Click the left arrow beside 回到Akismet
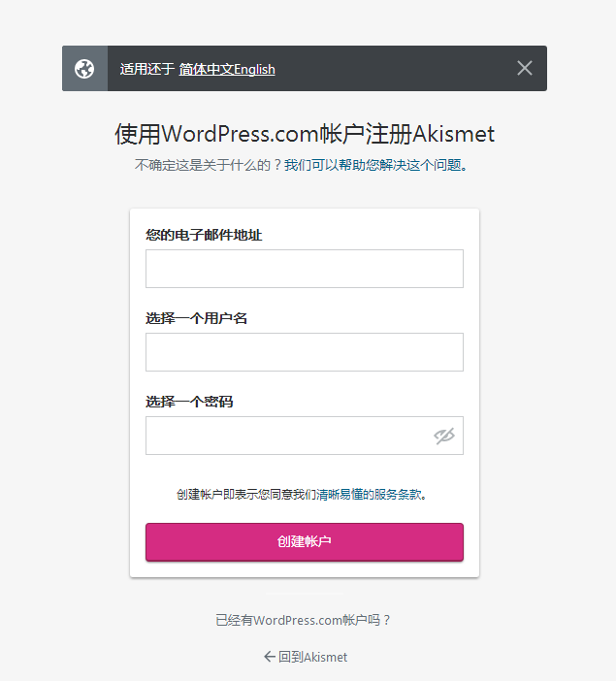This screenshot has width=616, height=681. point(270,657)
